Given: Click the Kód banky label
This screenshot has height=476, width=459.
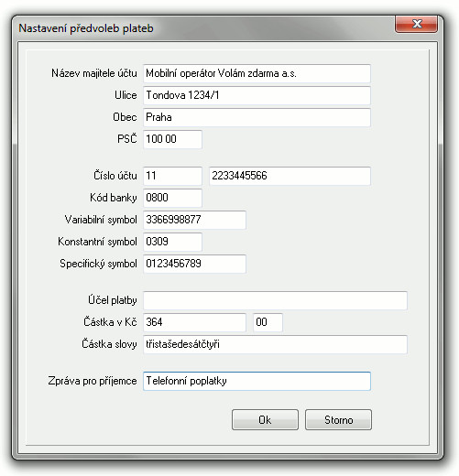Looking at the screenshot, I should pyautogui.click(x=114, y=198).
